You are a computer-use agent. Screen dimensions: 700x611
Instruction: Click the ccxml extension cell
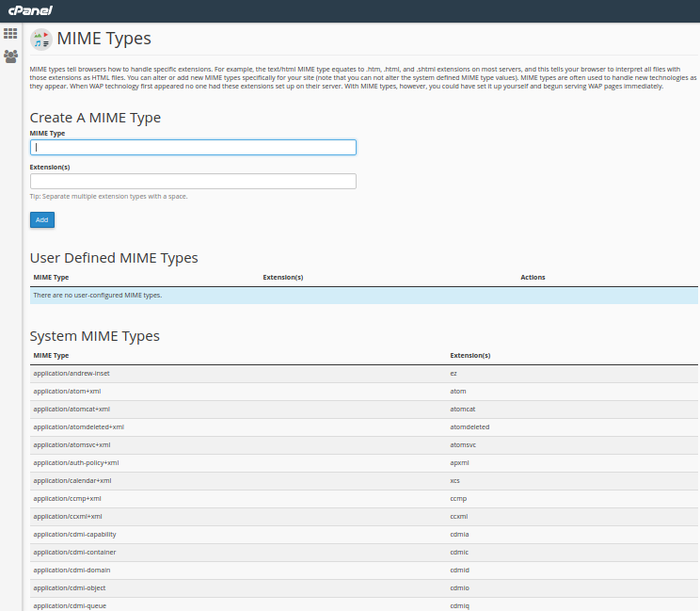click(x=457, y=516)
